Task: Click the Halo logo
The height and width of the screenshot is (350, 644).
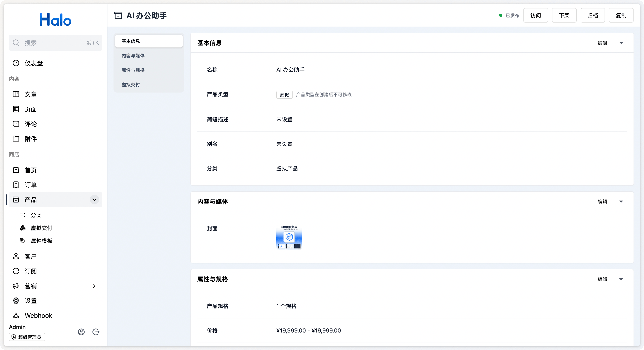Action: pos(56,20)
